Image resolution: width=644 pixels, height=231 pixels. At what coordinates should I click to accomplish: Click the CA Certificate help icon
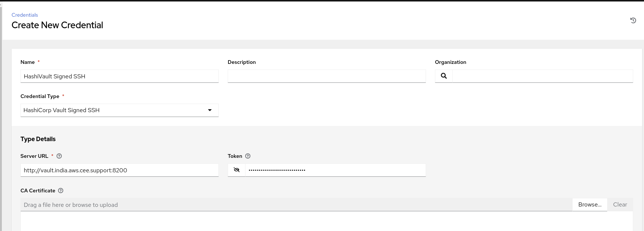(61, 191)
